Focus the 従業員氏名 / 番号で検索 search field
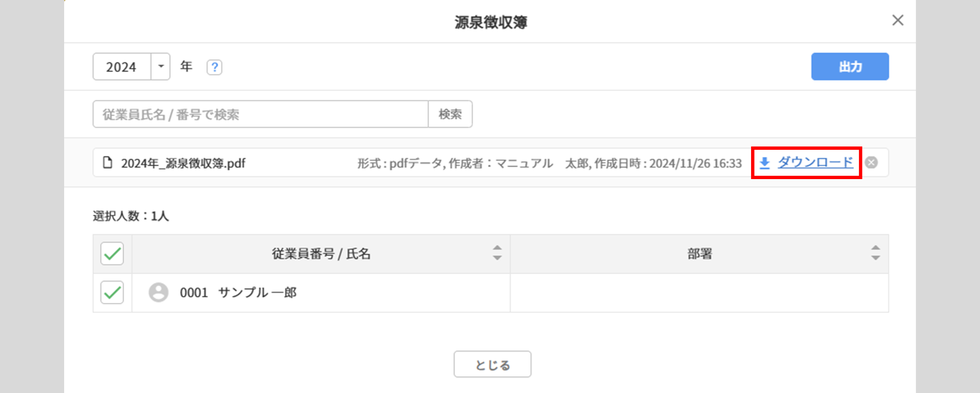 click(x=260, y=114)
